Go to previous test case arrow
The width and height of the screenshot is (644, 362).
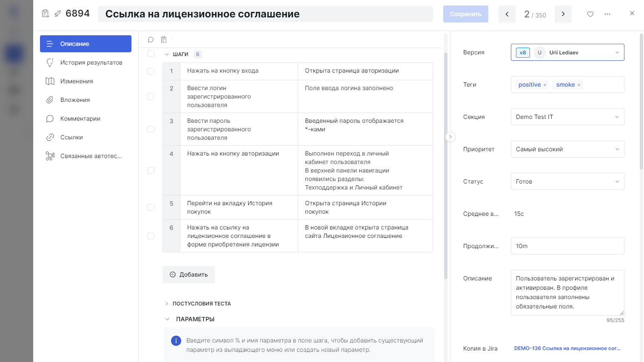[507, 14]
